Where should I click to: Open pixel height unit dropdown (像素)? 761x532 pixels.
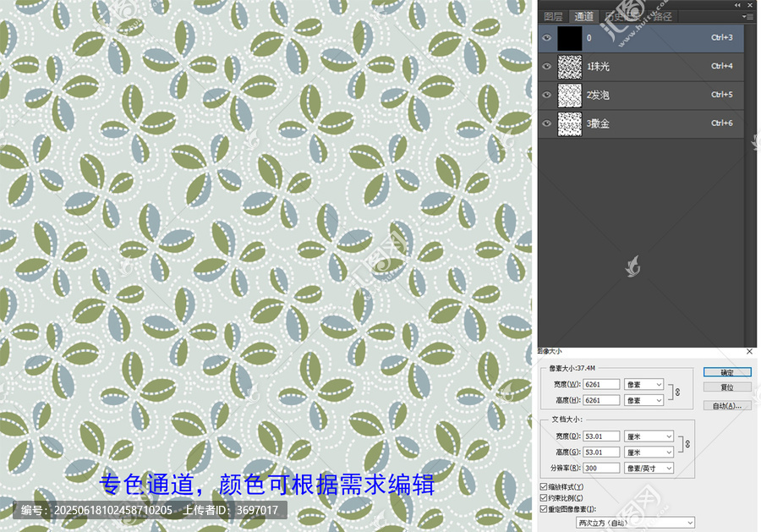pyautogui.click(x=644, y=400)
